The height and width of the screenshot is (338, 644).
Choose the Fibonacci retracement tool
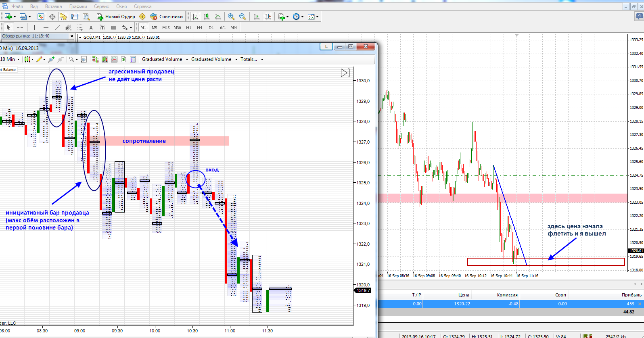(80, 27)
